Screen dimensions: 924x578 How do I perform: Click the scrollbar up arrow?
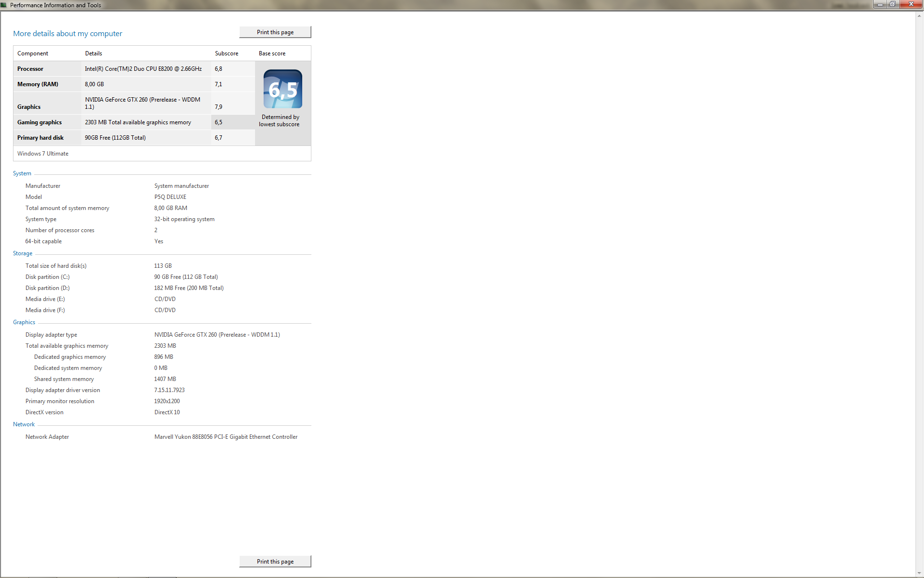[x=919, y=16]
